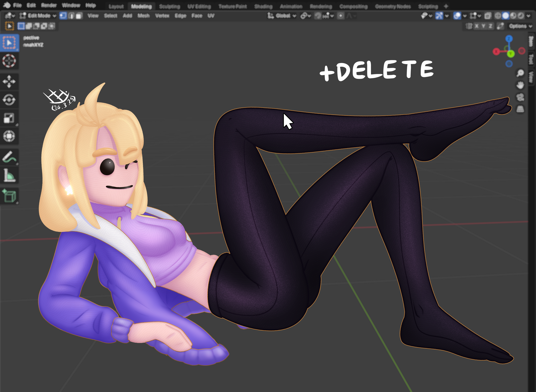This screenshot has height=392, width=536.
Task: Expand snapping options dropdown
Action: pyautogui.click(x=328, y=16)
